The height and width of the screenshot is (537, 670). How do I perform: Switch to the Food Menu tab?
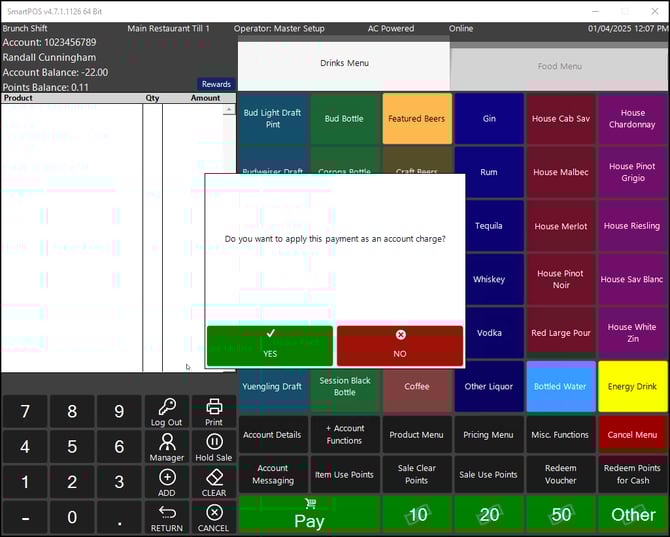point(560,67)
